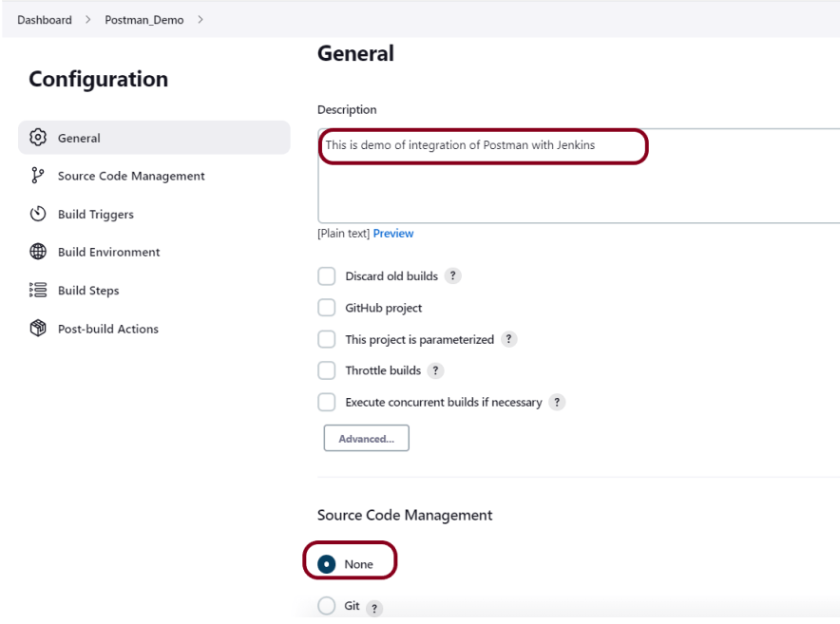The height and width of the screenshot is (624, 840).
Task: Expand the Advanced... options
Action: click(x=366, y=439)
